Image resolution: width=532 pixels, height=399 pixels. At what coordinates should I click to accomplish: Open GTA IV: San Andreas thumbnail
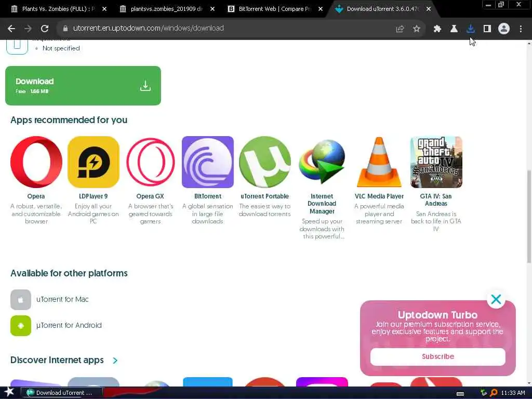pyautogui.click(x=436, y=162)
